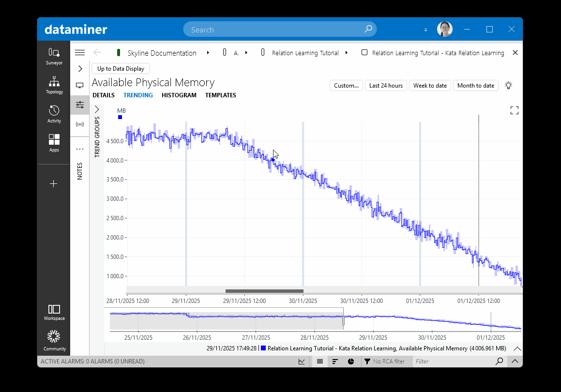
Task: Toggle the hamburger menu of the card
Action: pyautogui.click(x=80, y=53)
